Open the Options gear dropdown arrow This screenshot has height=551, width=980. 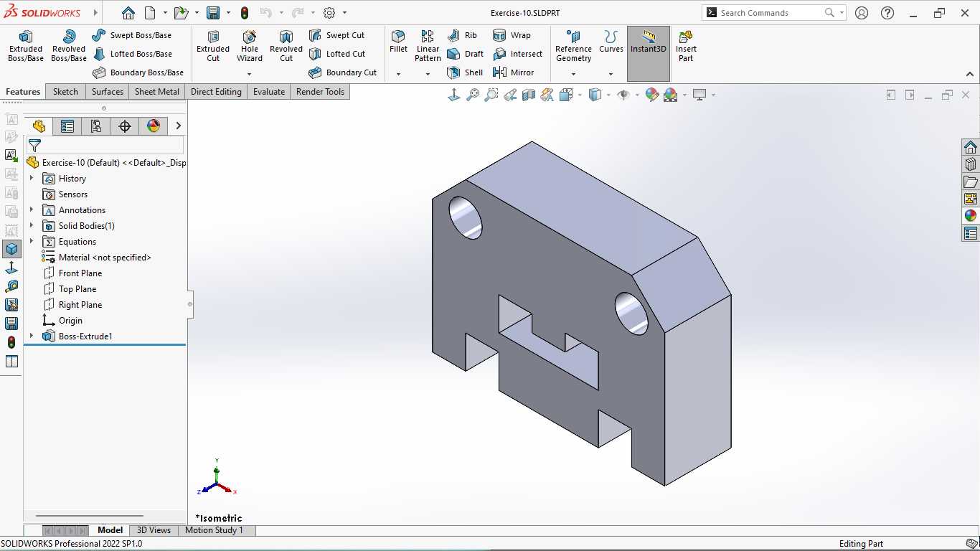[344, 13]
